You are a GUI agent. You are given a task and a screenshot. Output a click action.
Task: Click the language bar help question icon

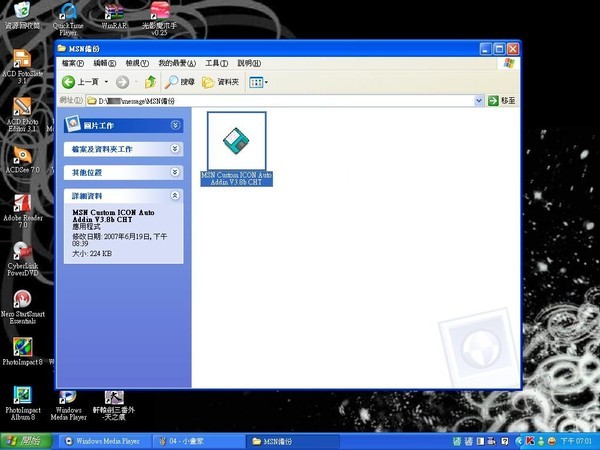pos(505,441)
